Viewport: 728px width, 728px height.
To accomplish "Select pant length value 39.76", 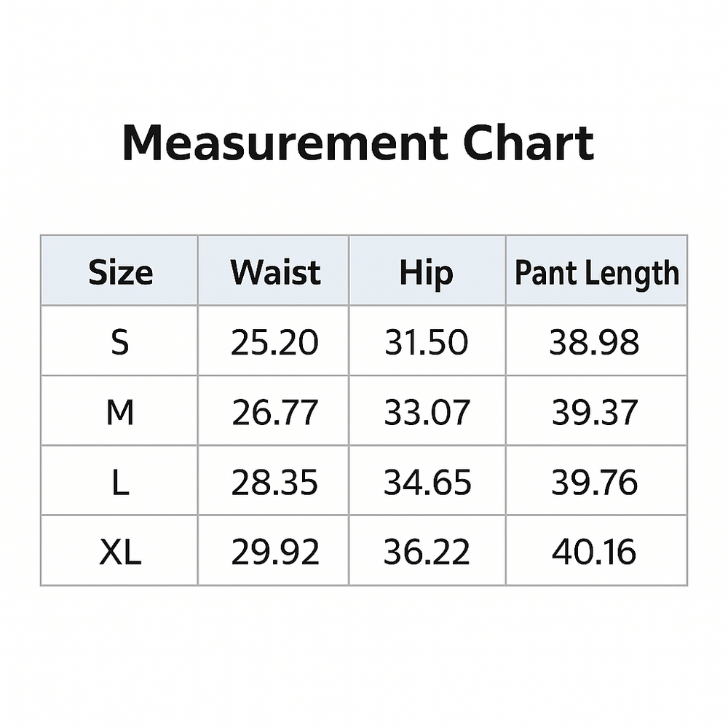I will pos(594,483).
